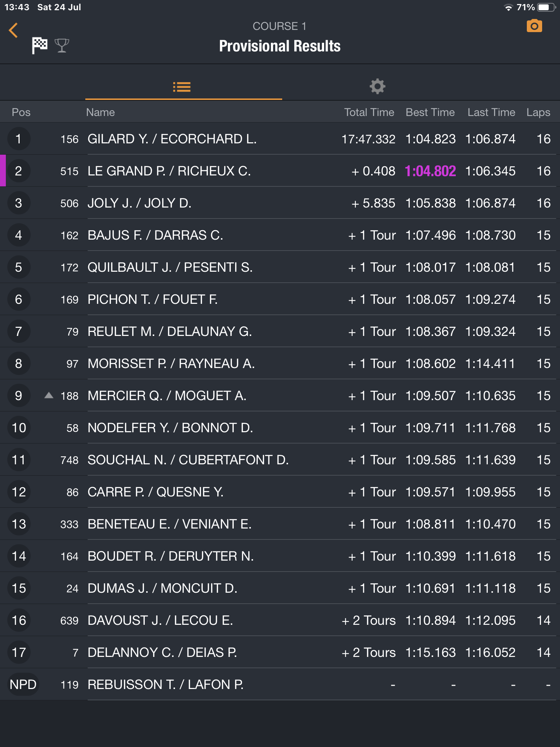Click the Last Time column header

pyautogui.click(x=491, y=112)
